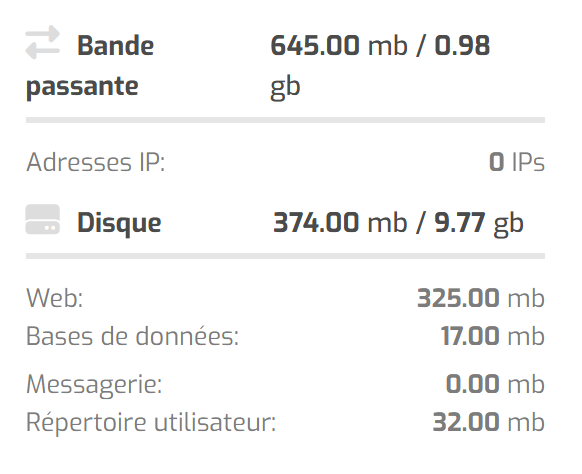Click the Web usage label

(55, 298)
